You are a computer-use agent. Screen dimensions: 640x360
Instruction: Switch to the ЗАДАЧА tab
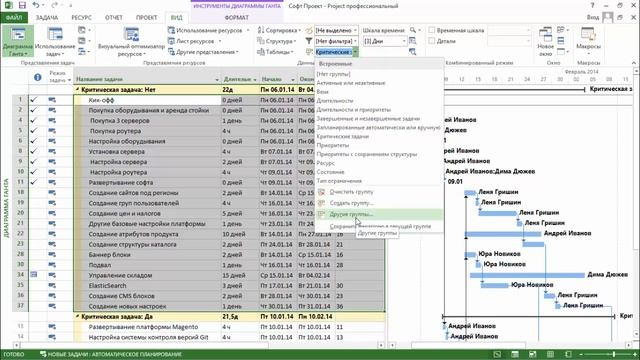tap(47, 18)
